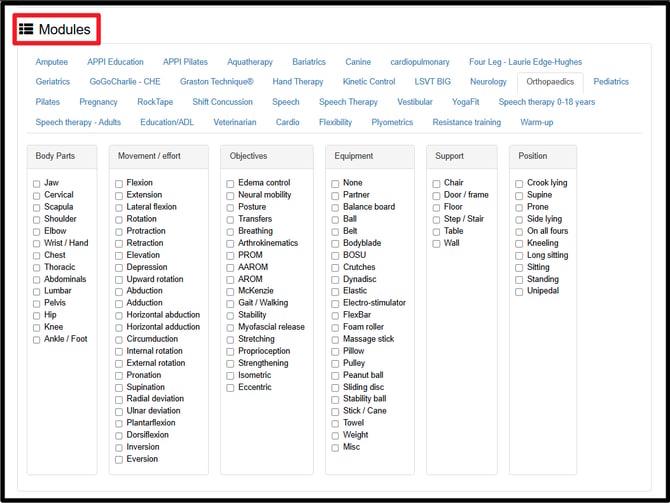Tick the Misc equipment checkbox

pyautogui.click(x=335, y=448)
